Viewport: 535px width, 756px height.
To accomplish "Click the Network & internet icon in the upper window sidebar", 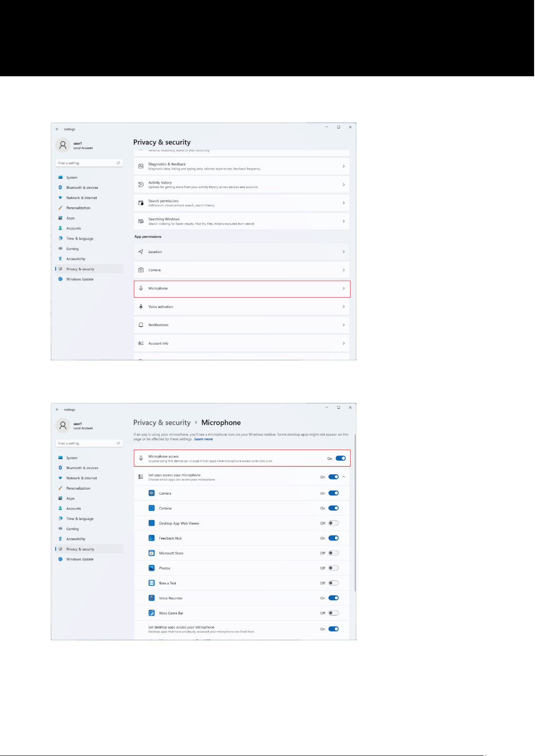I will tap(60, 198).
